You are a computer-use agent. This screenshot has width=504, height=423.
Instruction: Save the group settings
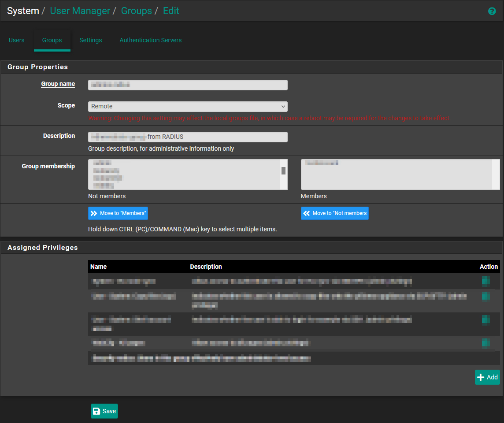104,411
